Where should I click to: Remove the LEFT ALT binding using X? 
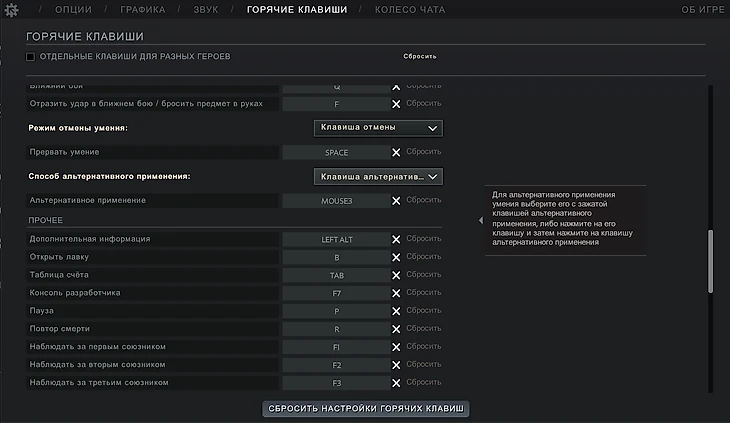click(396, 239)
